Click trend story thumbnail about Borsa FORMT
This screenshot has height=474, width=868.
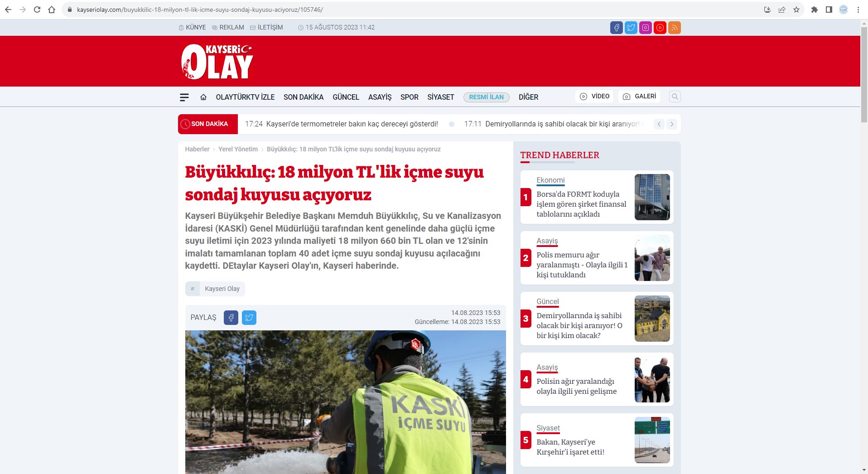coord(652,197)
